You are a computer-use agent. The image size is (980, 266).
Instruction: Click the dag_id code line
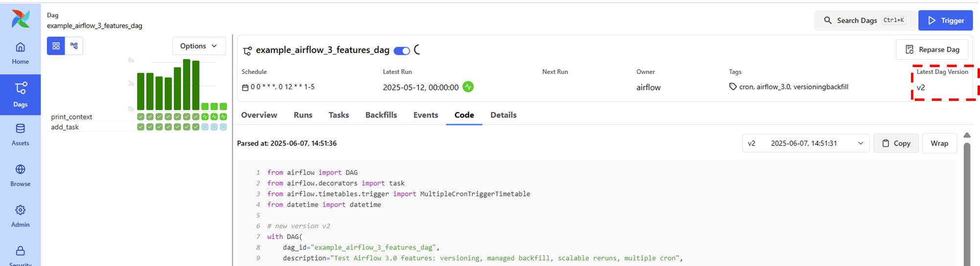tap(361, 247)
